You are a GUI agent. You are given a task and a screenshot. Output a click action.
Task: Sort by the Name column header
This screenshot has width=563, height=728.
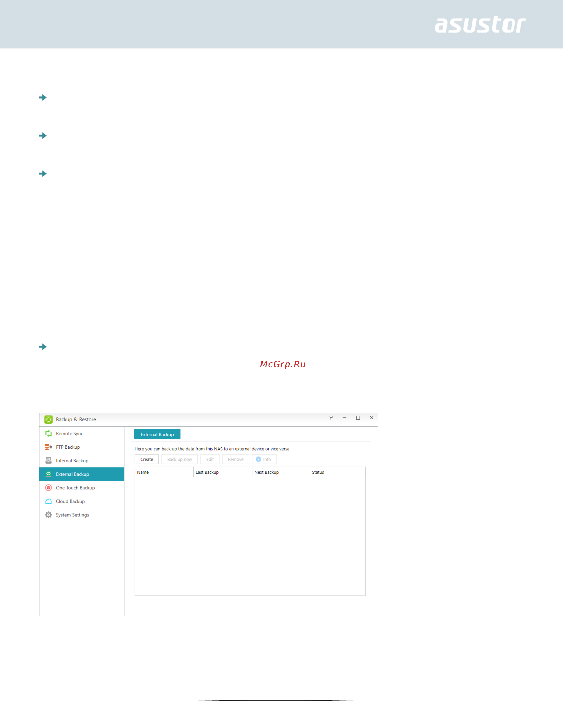click(x=164, y=472)
